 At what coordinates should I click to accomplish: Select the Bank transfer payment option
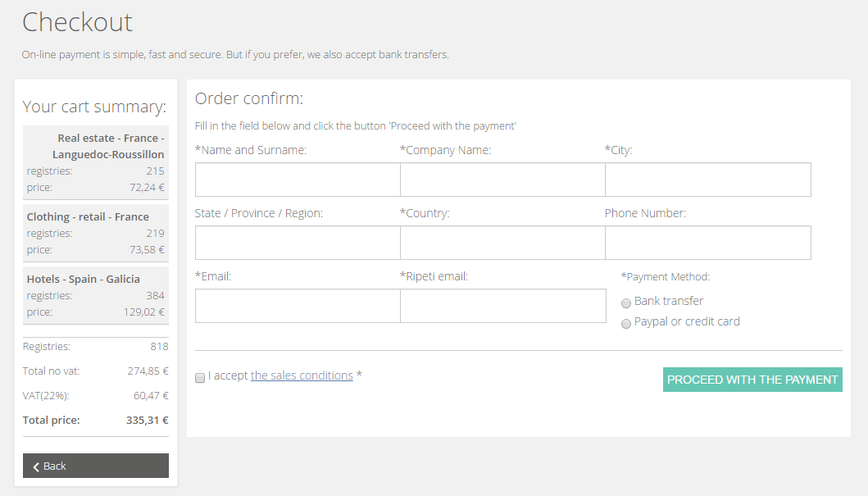pos(626,303)
